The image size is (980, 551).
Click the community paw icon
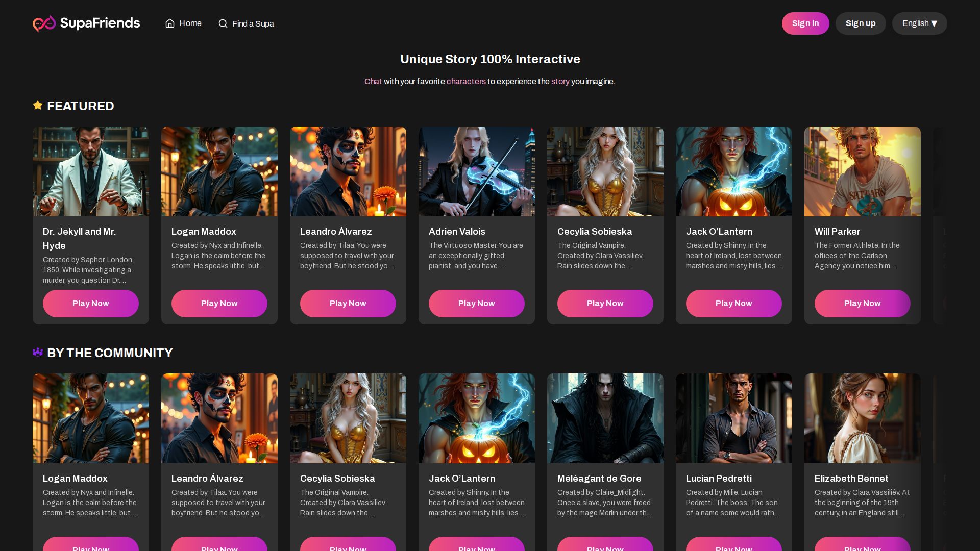click(x=38, y=352)
